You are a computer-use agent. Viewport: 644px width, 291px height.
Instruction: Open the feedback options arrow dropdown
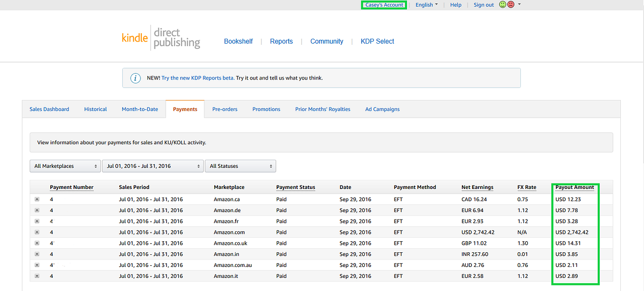[519, 5]
